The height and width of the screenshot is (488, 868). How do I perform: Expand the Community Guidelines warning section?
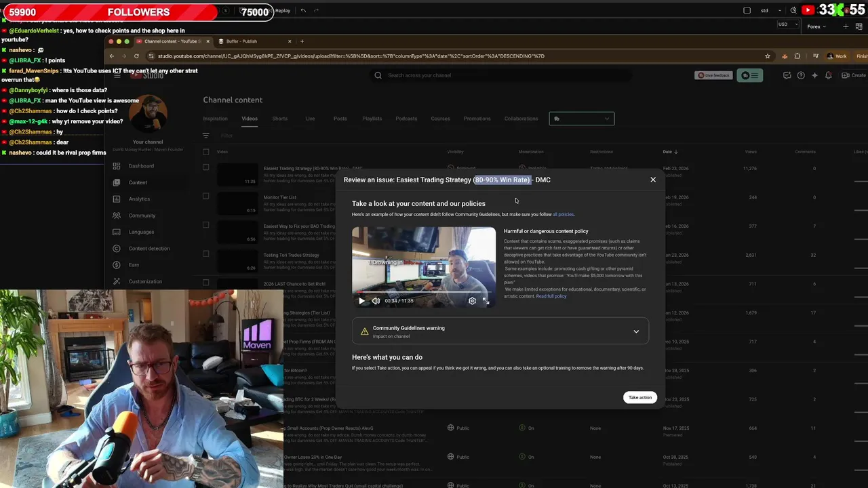(500, 331)
